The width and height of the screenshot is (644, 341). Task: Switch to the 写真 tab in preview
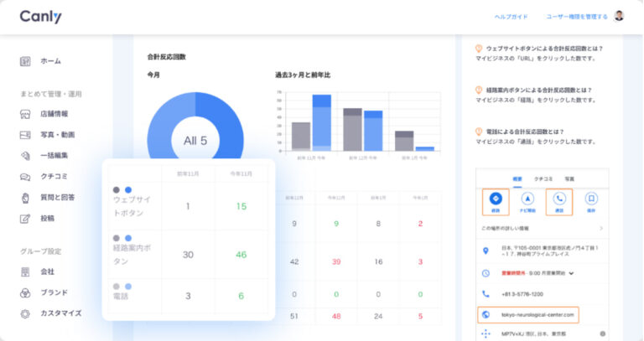point(569,179)
